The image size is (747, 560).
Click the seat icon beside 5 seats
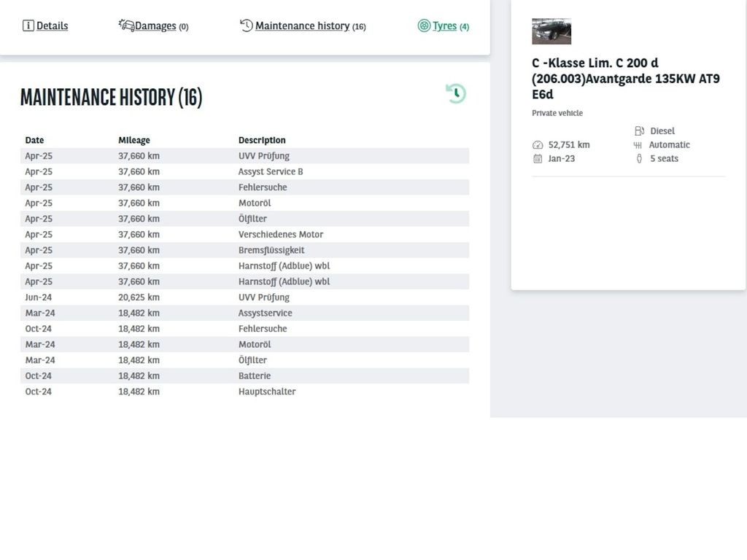[639, 159]
